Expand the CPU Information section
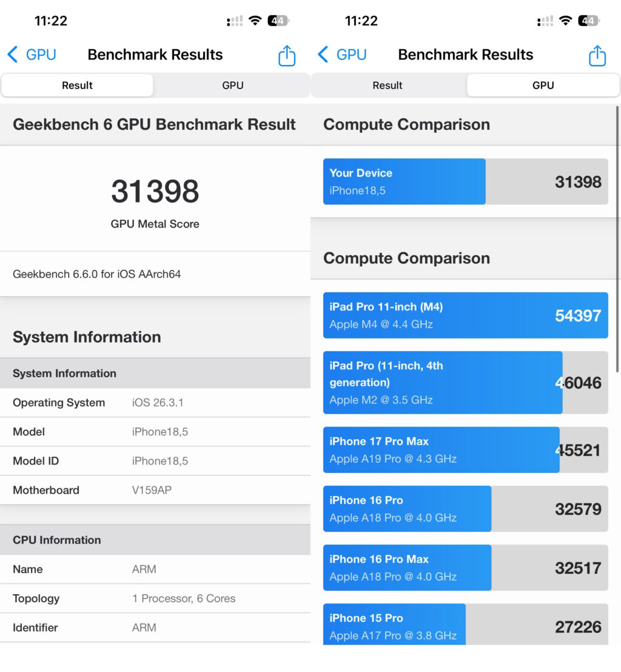This screenshot has height=672, width=621. pos(57,540)
